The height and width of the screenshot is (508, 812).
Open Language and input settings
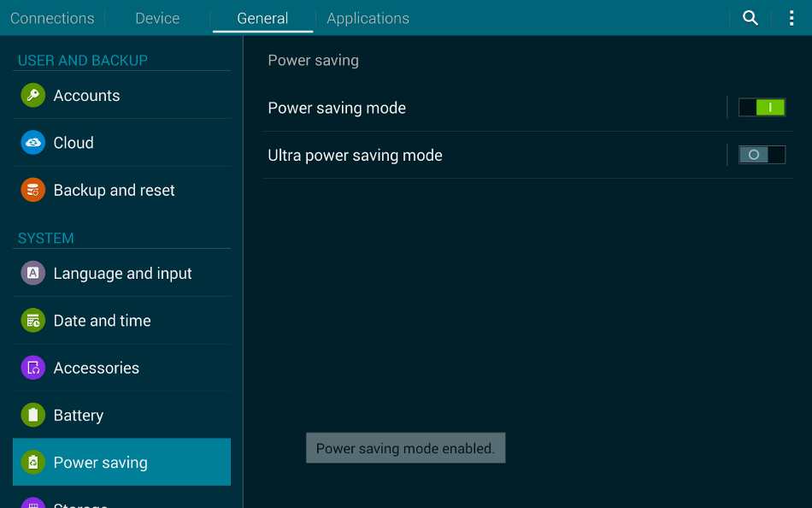(121, 273)
